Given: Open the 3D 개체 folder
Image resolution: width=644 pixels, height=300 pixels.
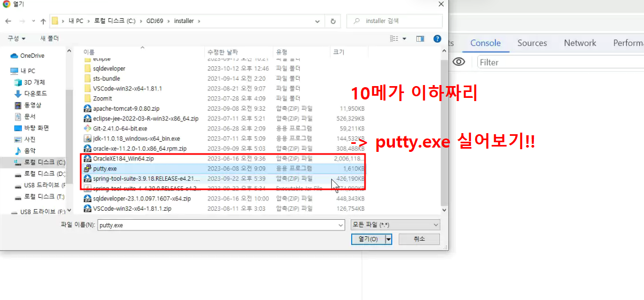Looking at the screenshot, I should point(34,82).
